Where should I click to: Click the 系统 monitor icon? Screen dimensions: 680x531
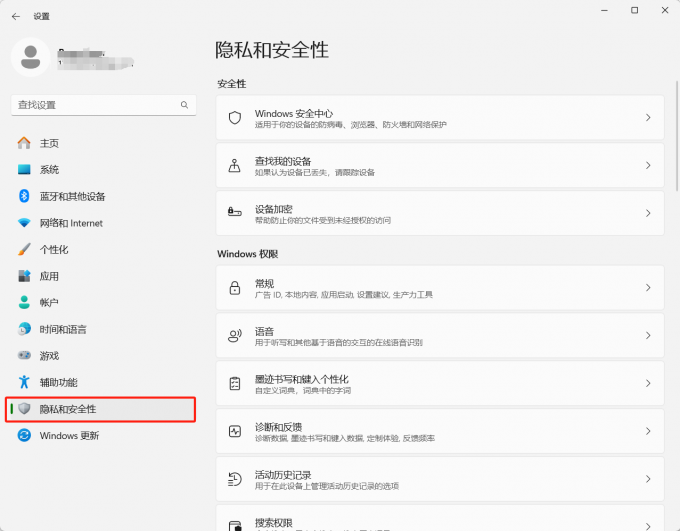click(x=24, y=169)
